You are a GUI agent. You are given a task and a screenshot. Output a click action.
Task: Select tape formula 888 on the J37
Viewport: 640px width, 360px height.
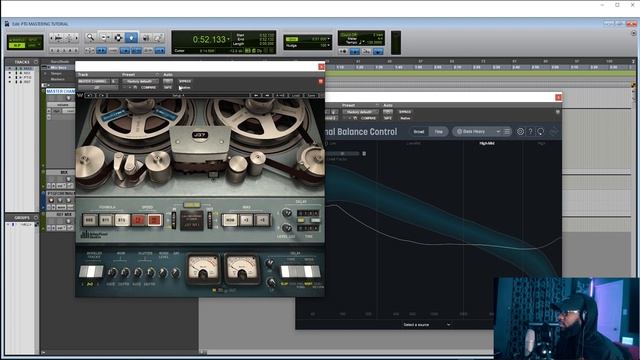click(x=90, y=220)
